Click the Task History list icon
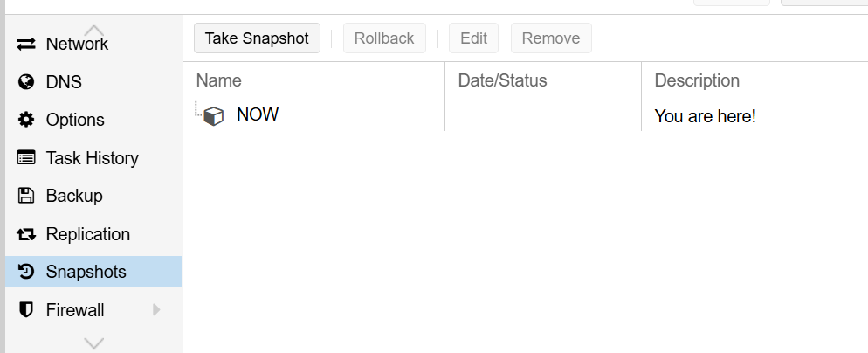 [26, 158]
